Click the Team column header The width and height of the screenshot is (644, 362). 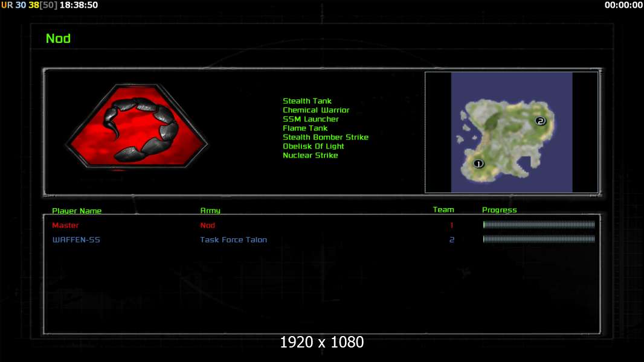pyautogui.click(x=443, y=209)
